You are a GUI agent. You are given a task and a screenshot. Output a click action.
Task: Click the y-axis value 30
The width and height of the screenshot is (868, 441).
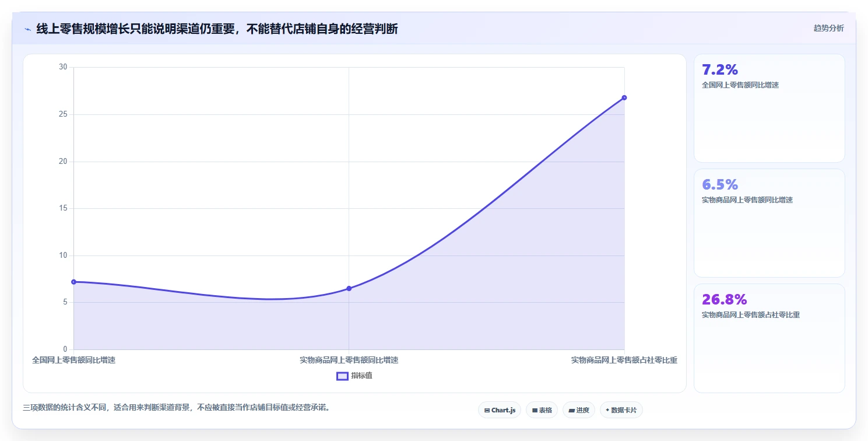63,67
